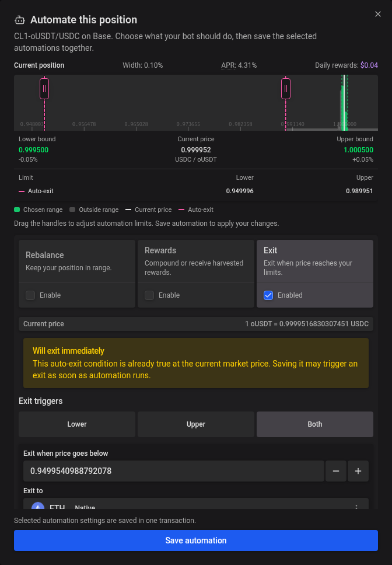Choose the Upper exit trigger
Viewport: 392px width, 565px height.
[196, 424]
